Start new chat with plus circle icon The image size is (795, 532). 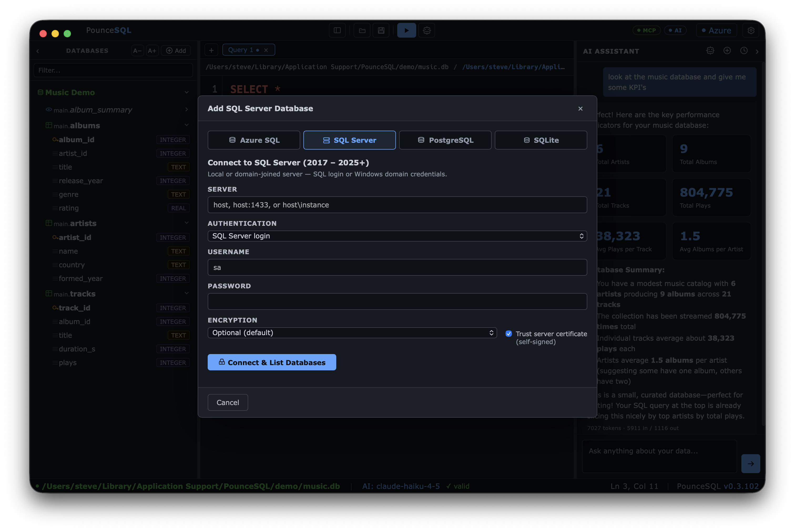click(x=727, y=50)
